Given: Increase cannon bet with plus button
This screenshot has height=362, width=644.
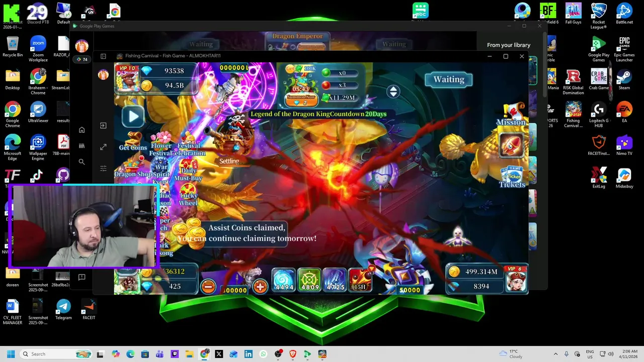Looking at the screenshot, I should tap(260, 287).
